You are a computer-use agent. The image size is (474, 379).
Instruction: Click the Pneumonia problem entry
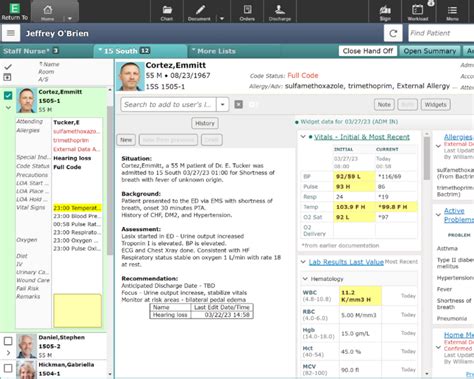(452, 318)
